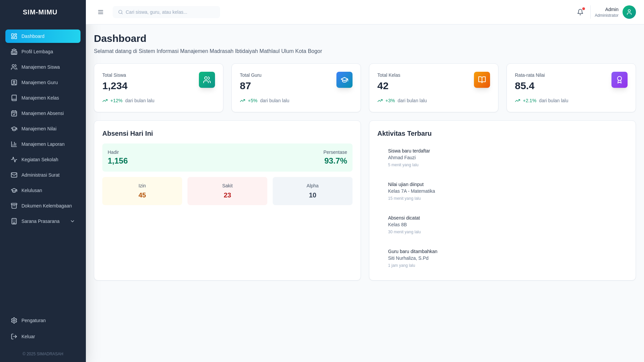Expand the Sarana Prasarana chevron

[x=72, y=221]
